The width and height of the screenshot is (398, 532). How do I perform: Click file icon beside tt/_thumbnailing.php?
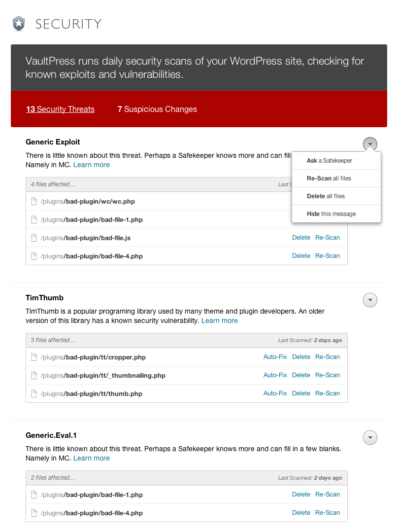pyautogui.click(x=34, y=375)
